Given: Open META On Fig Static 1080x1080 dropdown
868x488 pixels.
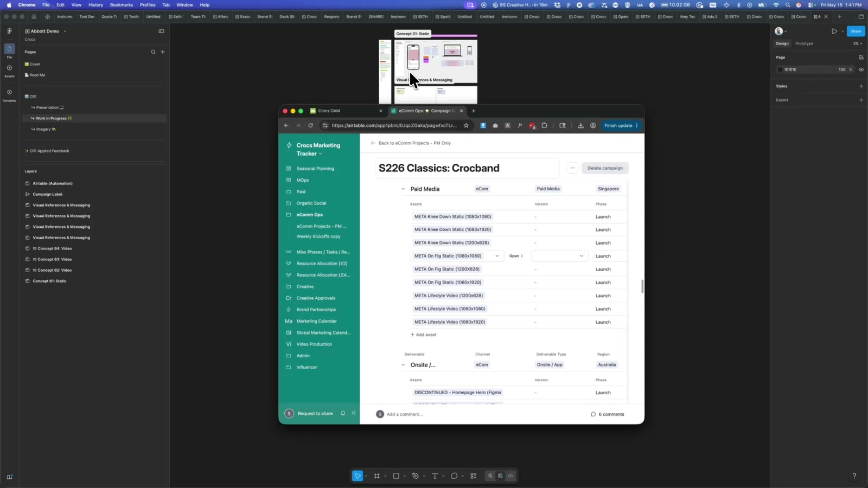Looking at the screenshot, I should click(x=497, y=256).
